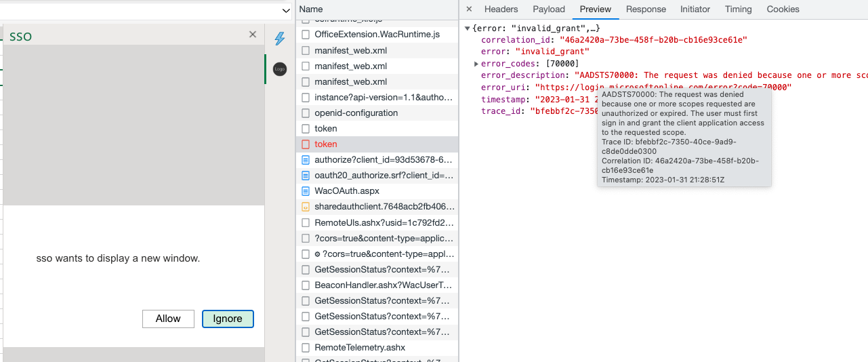Screen dimensions: 868x362
Task: Click the error_description AADSTS70000 line
Action: click(x=674, y=75)
